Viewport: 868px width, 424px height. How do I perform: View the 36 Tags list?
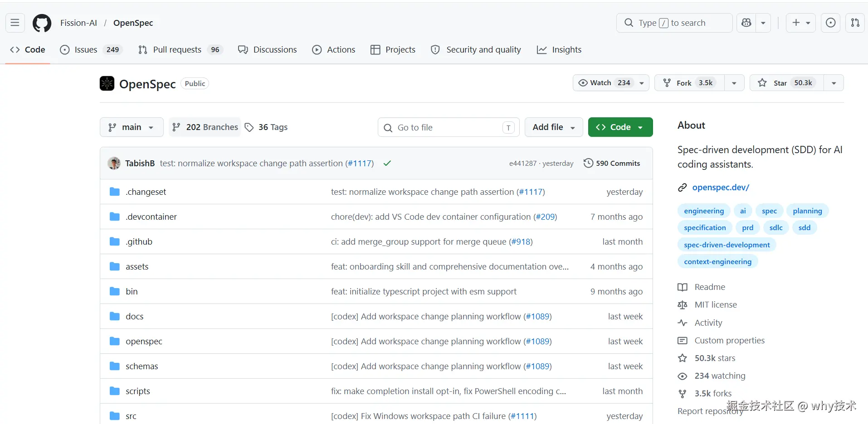[266, 127]
